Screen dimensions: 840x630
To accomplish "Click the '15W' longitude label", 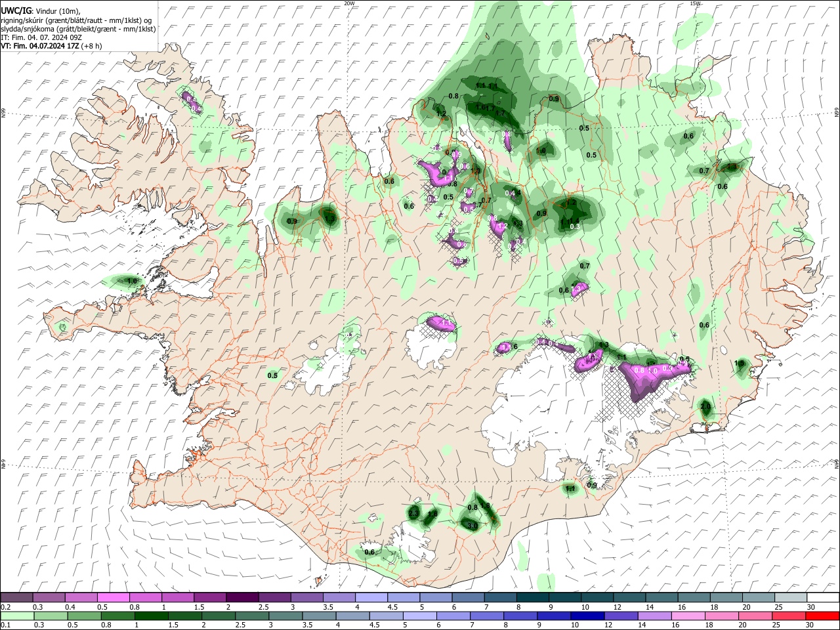I will 695,3.
